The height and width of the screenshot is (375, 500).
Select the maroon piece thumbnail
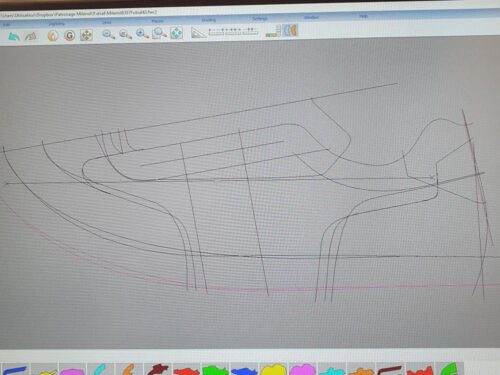pos(158,369)
